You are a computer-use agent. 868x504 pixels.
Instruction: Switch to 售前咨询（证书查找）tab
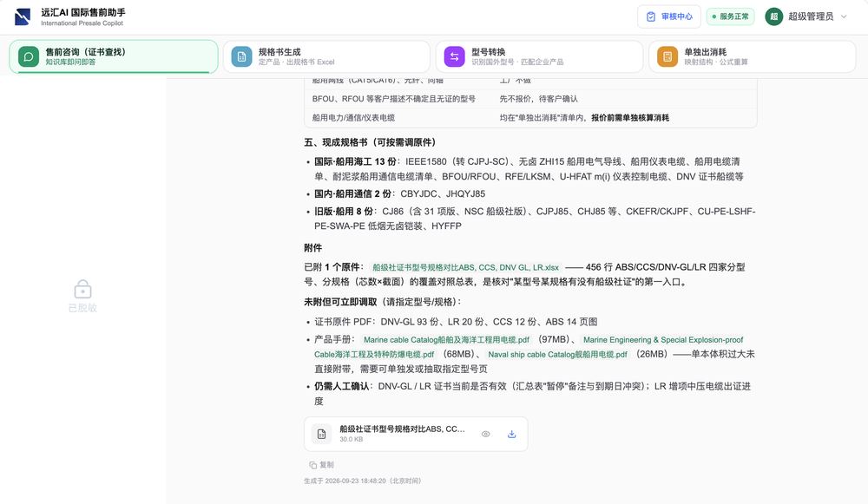coord(114,56)
